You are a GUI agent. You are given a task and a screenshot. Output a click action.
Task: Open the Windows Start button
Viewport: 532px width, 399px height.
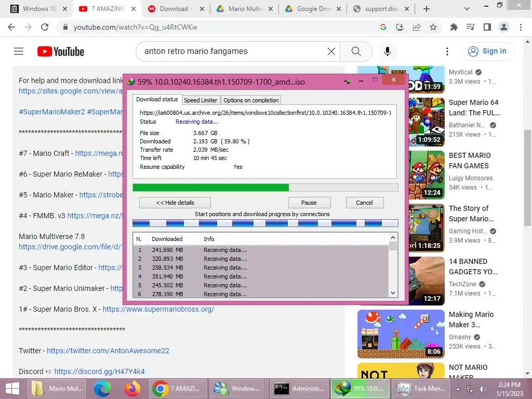click(x=12, y=389)
